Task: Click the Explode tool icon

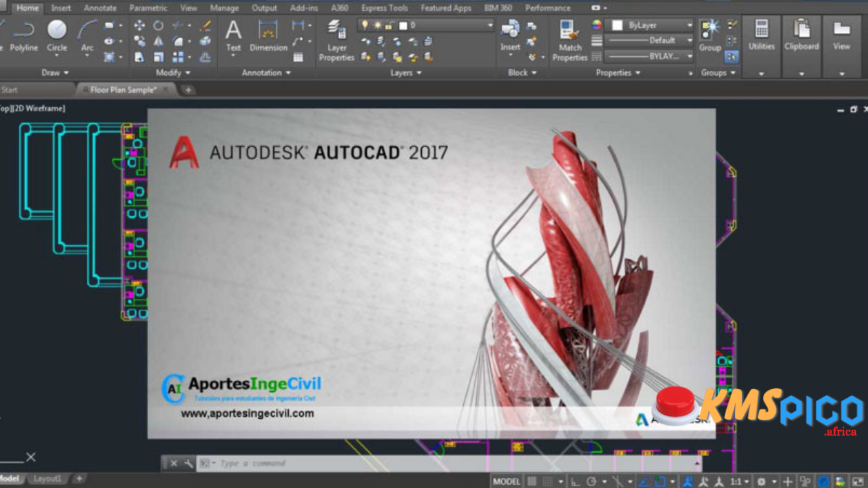Action: (205, 41)
